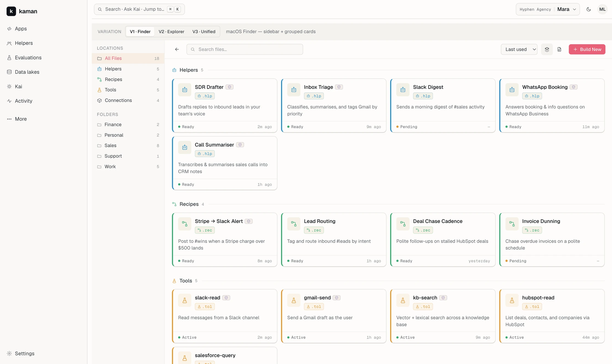Click the Helpers section heading
This screenshot has height=364, width=612.
189,70
